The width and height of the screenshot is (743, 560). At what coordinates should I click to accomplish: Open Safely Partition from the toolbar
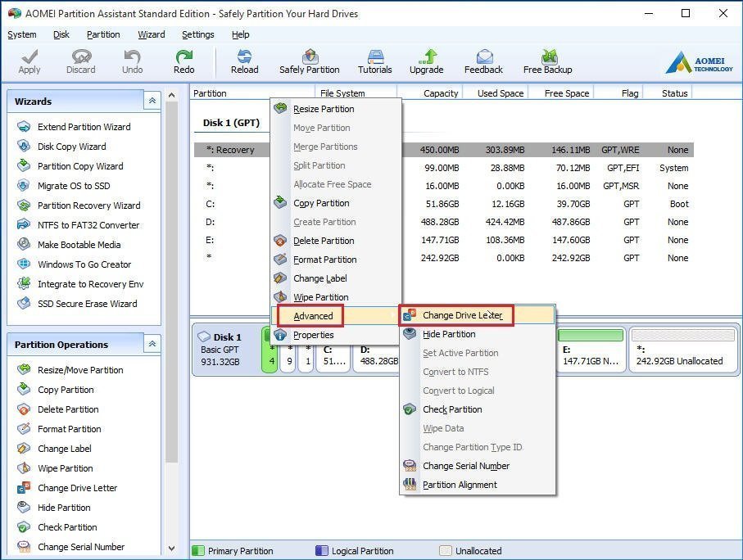310,62
